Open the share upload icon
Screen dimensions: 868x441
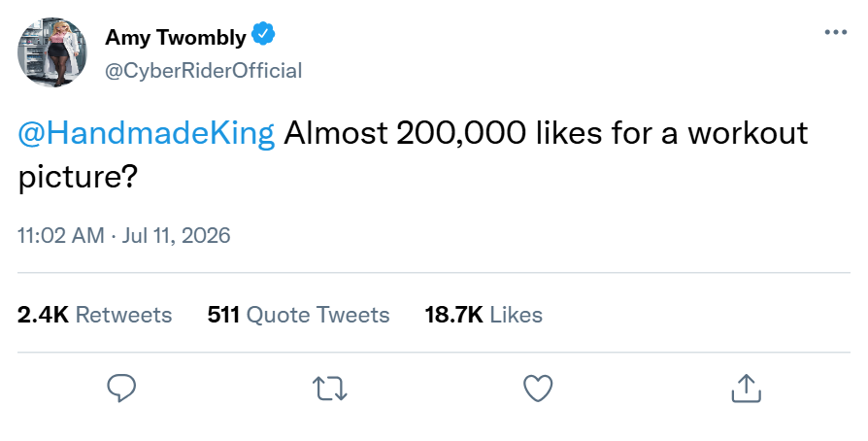[x=747, y=388]
